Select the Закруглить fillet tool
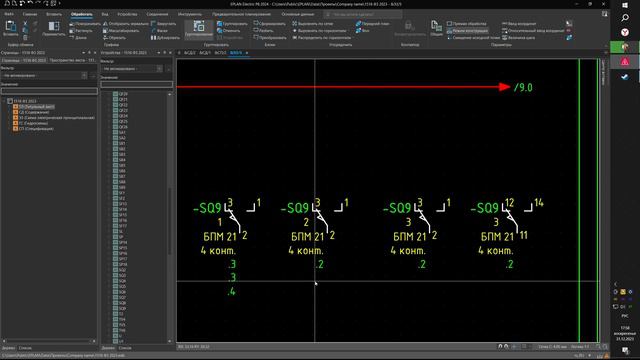 point(164,24)
